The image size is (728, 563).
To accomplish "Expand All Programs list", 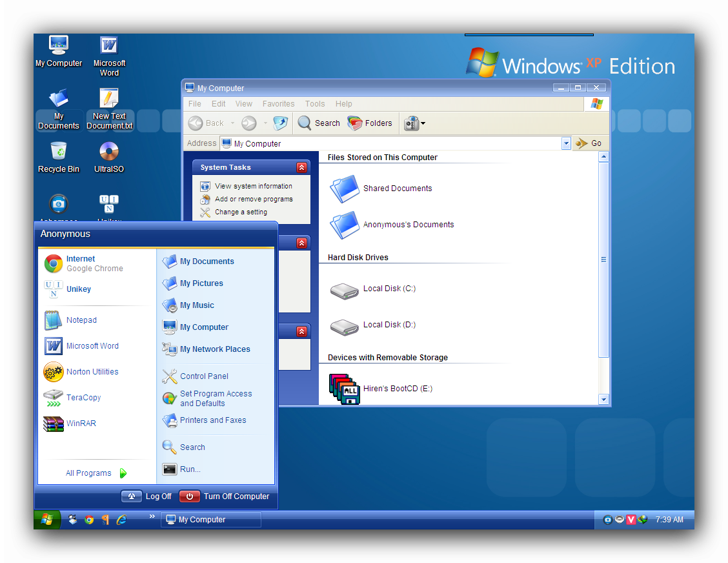I will pyautogui.click(x=96, y=473).
